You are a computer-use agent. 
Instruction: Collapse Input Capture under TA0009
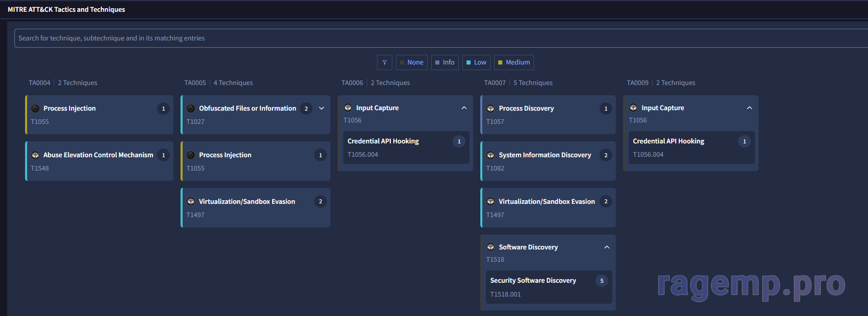[749, 108]
